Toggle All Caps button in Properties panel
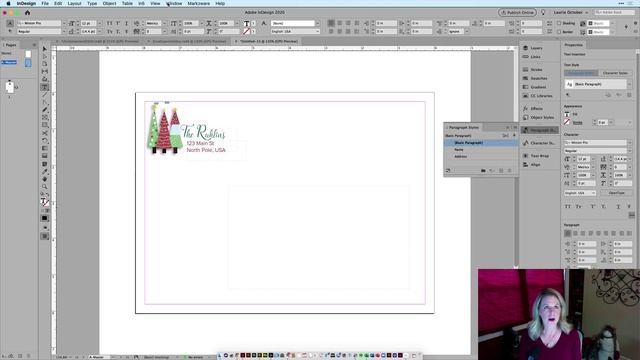Image resolution: width=640 pixels, height=360 pixels. (x=568, y=207)
